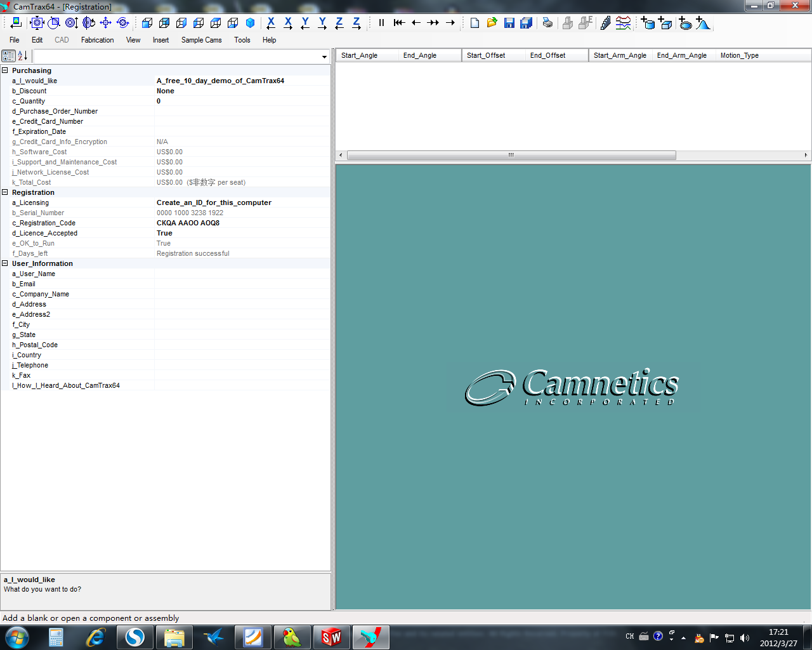Click the End_Offset column header
Image resolution: width=812 pixels, height=650 pixels.
(x=557, y=55)
